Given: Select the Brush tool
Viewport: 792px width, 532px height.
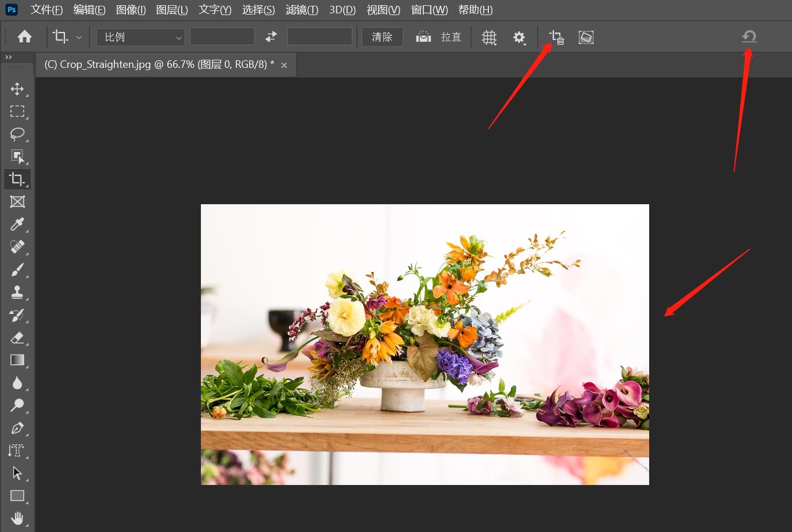Looking at the screenshot, I should coord(17,269).
